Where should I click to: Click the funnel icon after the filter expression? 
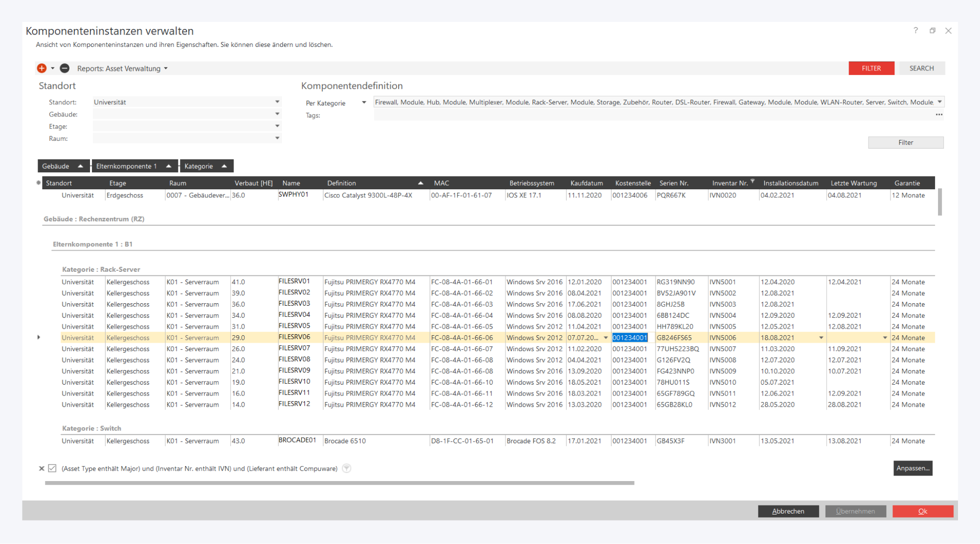point(346,469)
